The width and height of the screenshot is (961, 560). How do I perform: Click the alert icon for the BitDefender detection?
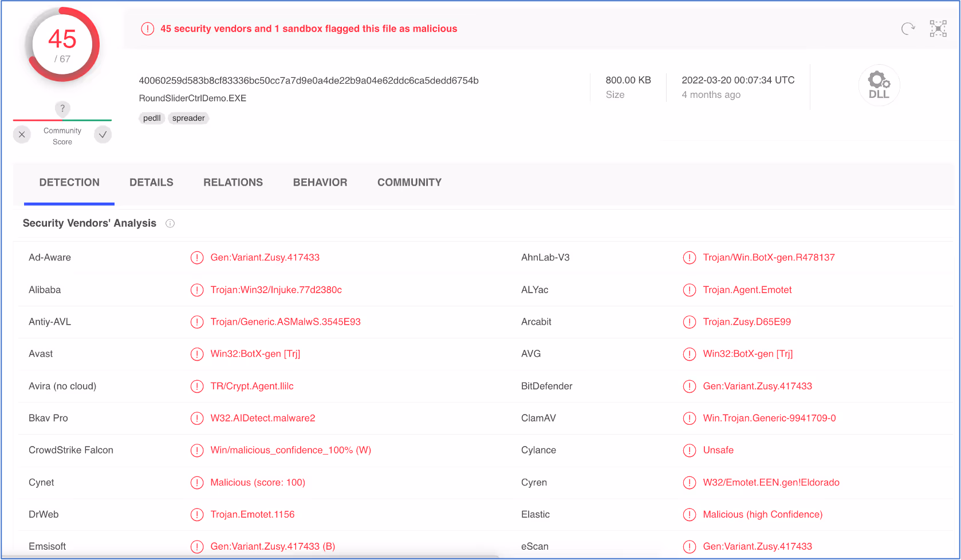[690, 386]
